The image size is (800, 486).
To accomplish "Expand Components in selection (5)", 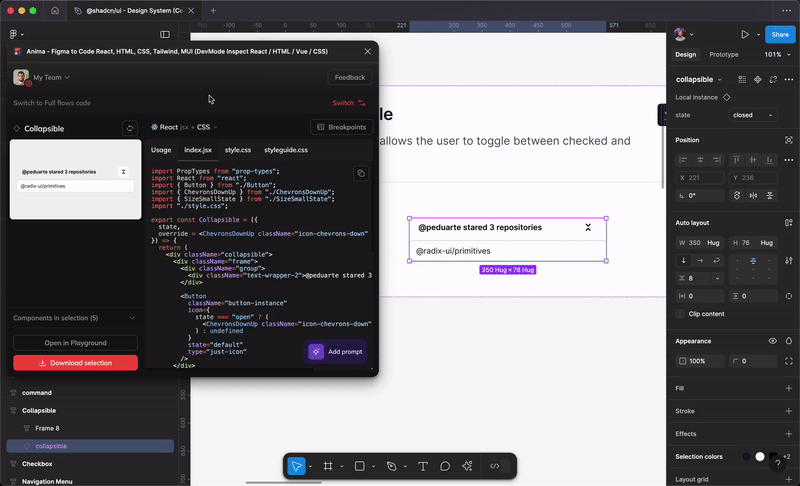I will point(75,318).
